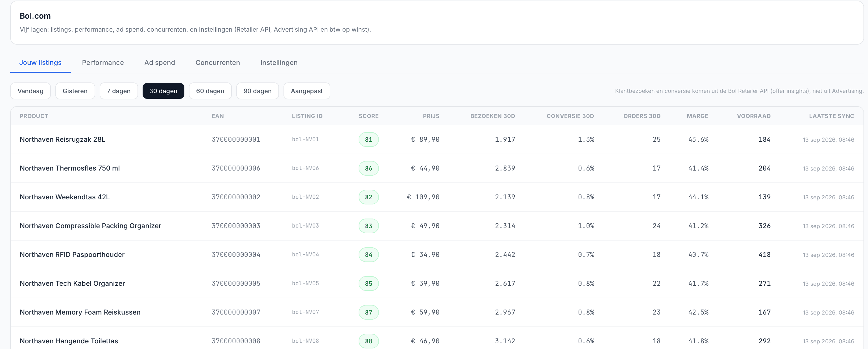
Task: Choose the Gisteren date range
Action: click(75, 91)
